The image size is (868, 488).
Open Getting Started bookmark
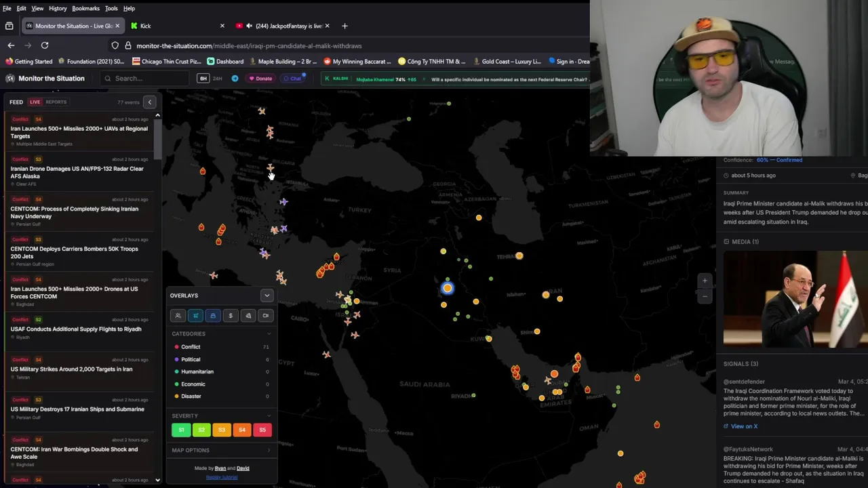tap(28, 61)
